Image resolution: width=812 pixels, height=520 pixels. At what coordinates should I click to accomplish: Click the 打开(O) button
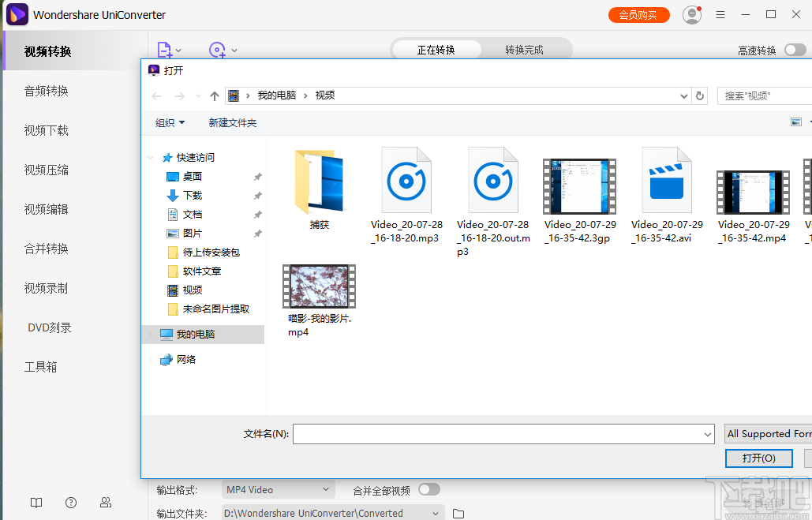(x=758, y=458)
